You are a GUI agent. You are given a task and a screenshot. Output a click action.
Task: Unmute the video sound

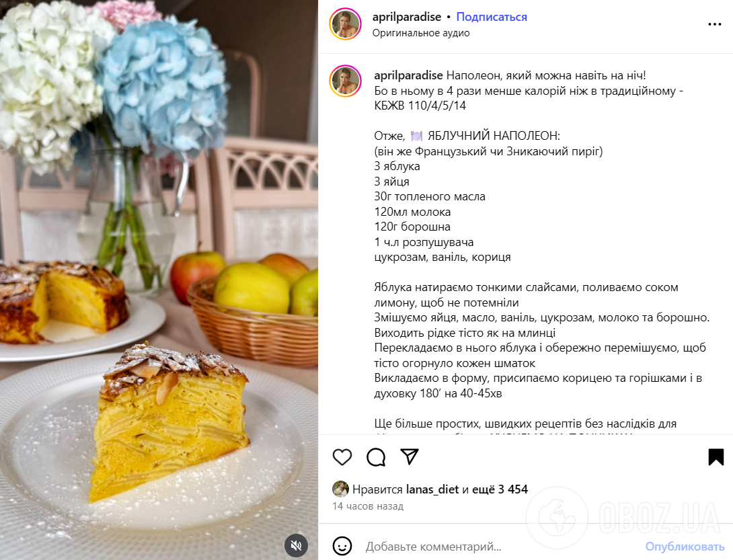coord(297,545)
